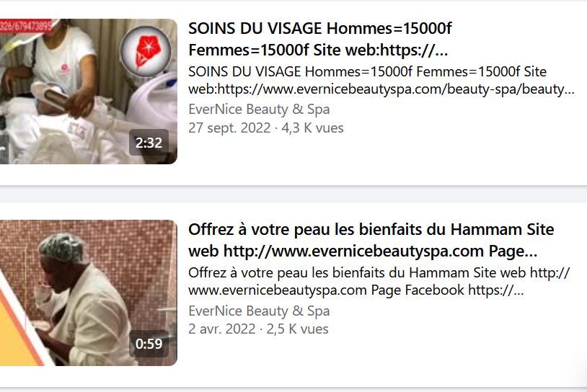Click the '27 sept. 2022' date text
The height and width of the screenshot is (392, 587).
click(x=229, y=128)
